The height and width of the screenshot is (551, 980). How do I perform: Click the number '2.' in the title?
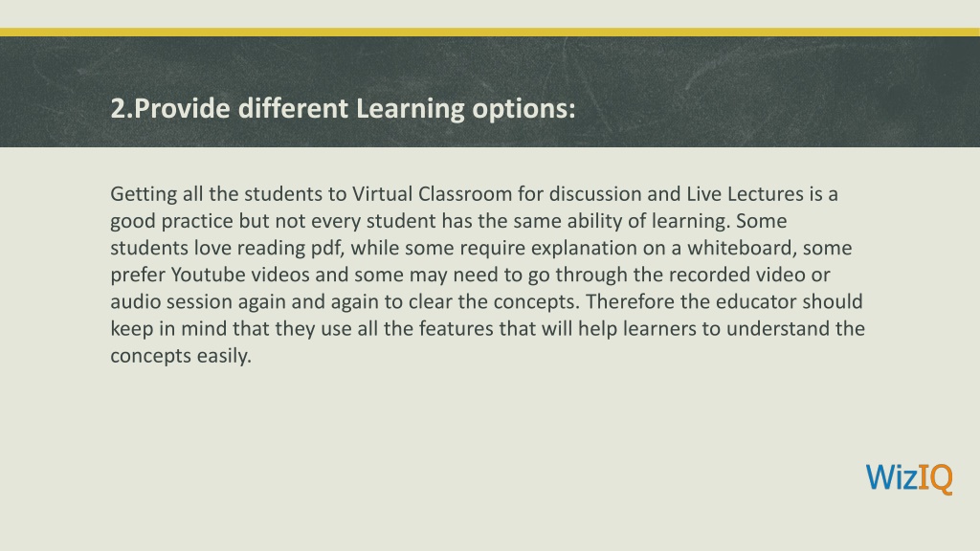(122, 109)
